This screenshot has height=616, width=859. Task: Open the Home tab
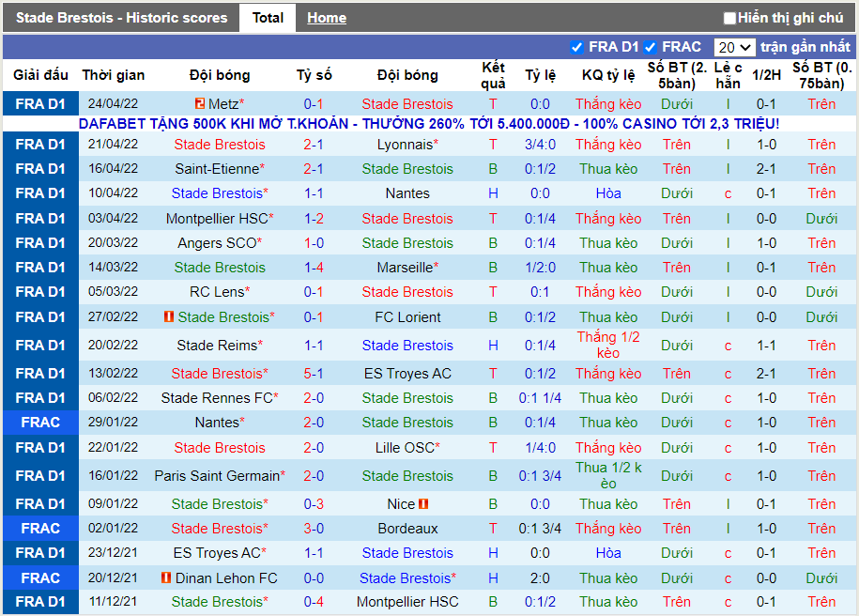pyautogui.click(x=327, y=18)
